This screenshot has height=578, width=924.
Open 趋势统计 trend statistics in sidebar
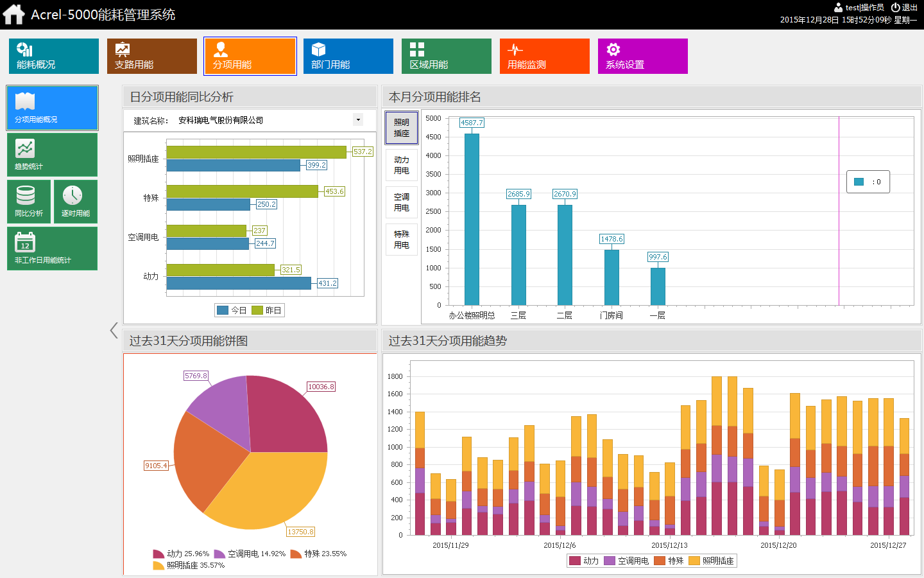(52, 155)
